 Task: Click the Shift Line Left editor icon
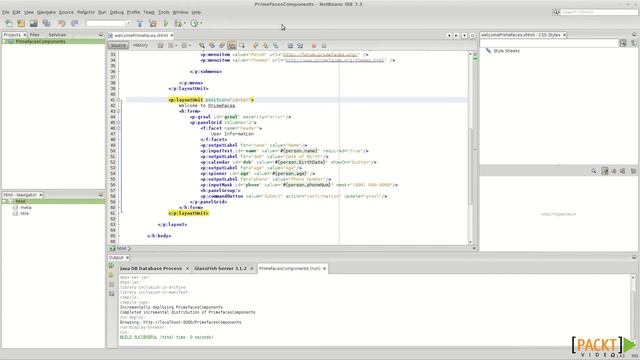pyautogui.click(x=290, y=46)
